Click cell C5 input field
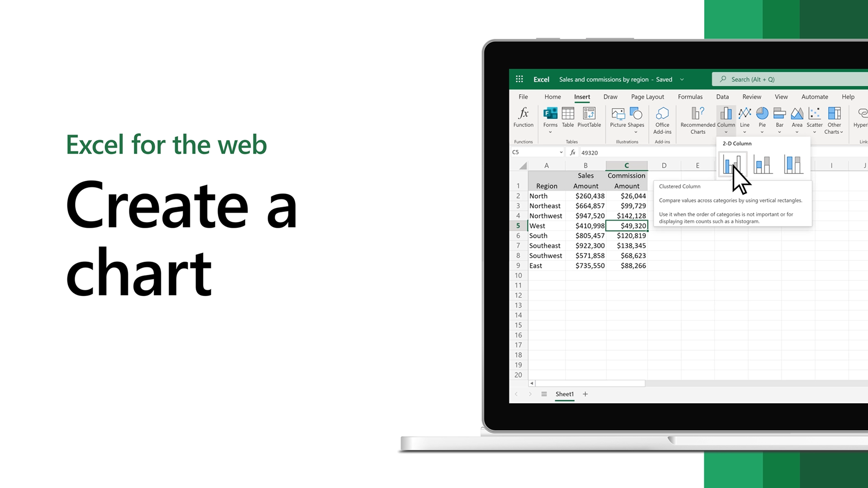 627,225
